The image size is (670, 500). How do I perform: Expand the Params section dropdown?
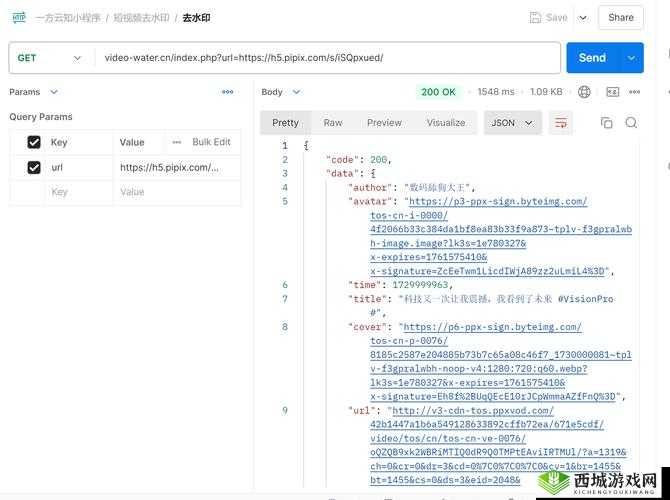coord(54,92)
